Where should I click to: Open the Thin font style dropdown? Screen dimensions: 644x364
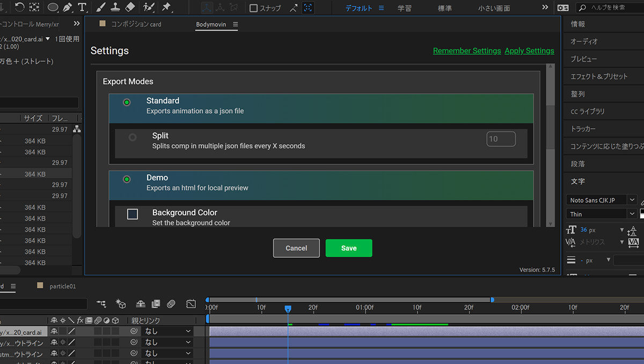(x=602, y=214)
